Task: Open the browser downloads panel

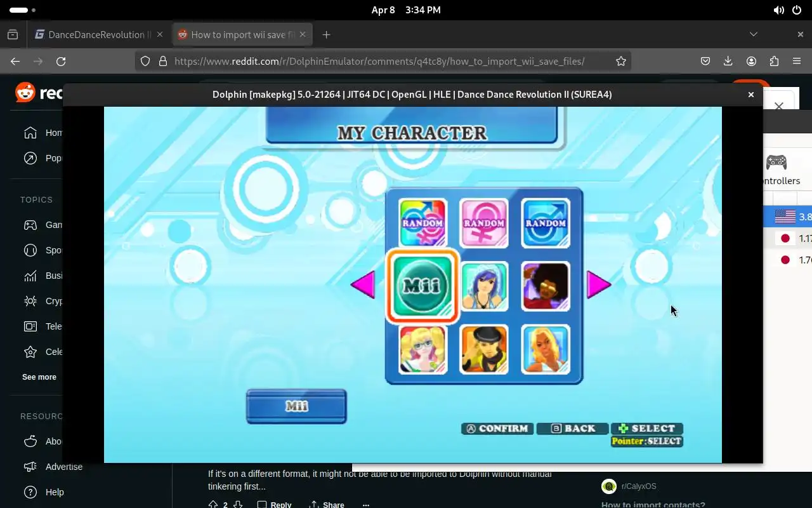Action: coord(728,61)
